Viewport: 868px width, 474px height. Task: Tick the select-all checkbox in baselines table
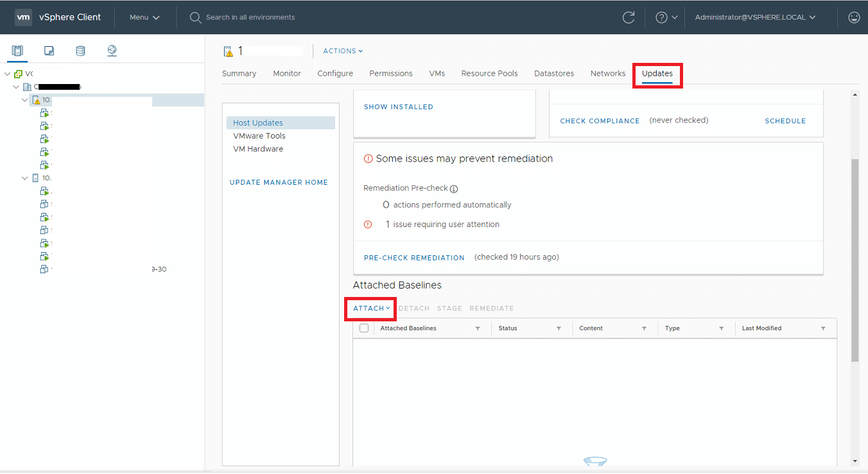(x=364, y=328)
